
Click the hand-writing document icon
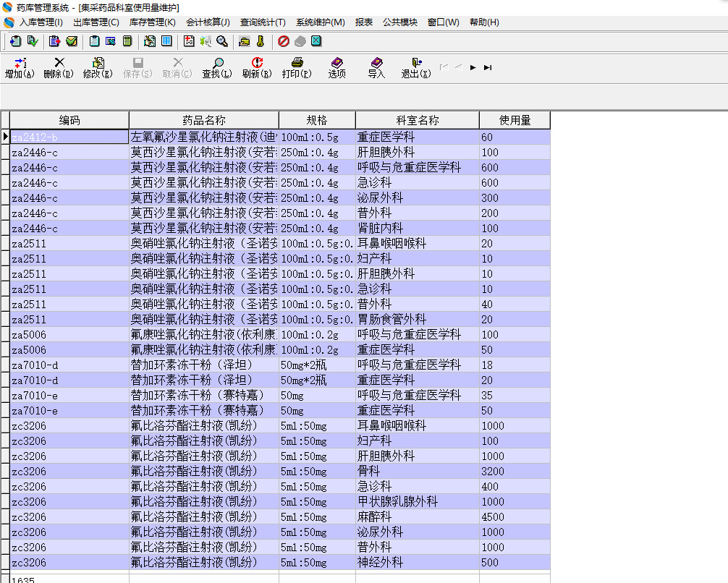[x=150, y=41]
